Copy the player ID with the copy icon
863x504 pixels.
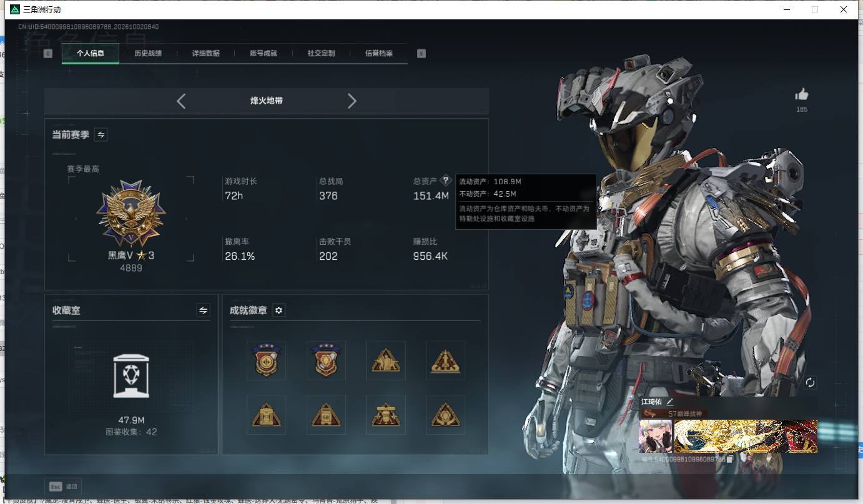729,459
